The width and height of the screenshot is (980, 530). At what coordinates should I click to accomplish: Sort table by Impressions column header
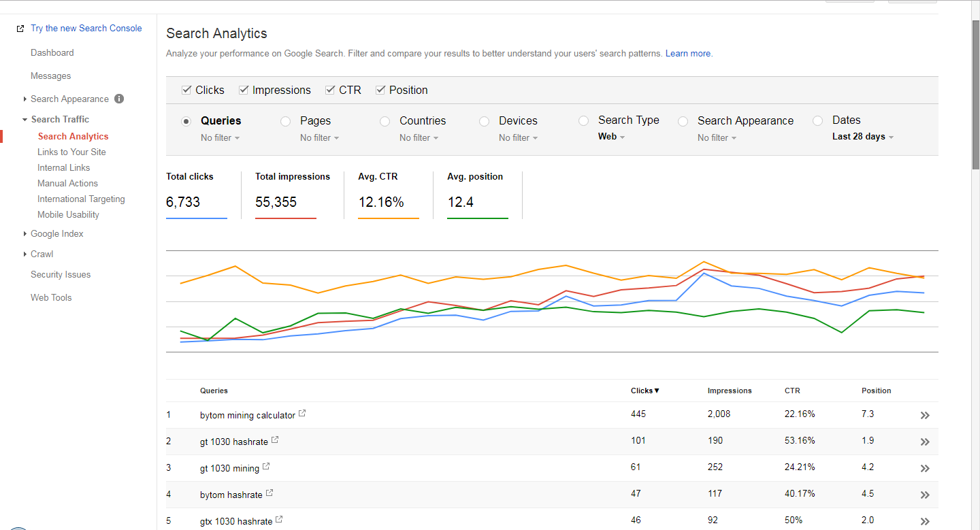(x=730, y=391)
